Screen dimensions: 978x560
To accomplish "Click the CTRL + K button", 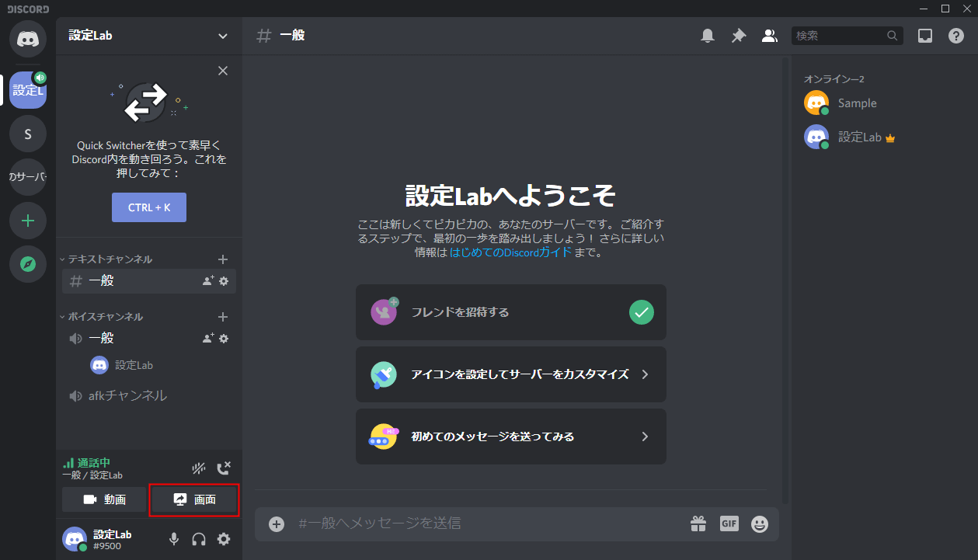I will tap(149, 207).
